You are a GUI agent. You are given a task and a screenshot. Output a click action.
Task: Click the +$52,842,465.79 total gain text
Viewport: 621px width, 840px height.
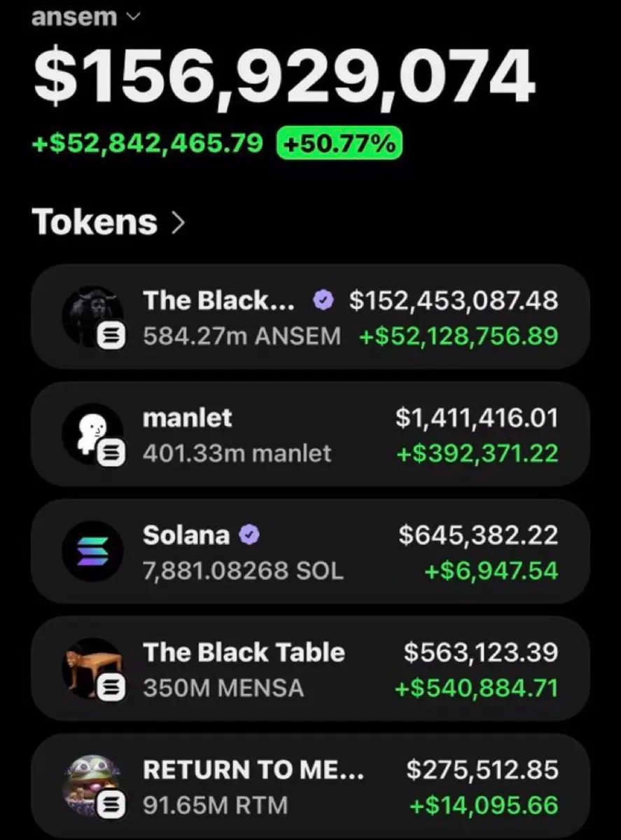tap(148, 143)
